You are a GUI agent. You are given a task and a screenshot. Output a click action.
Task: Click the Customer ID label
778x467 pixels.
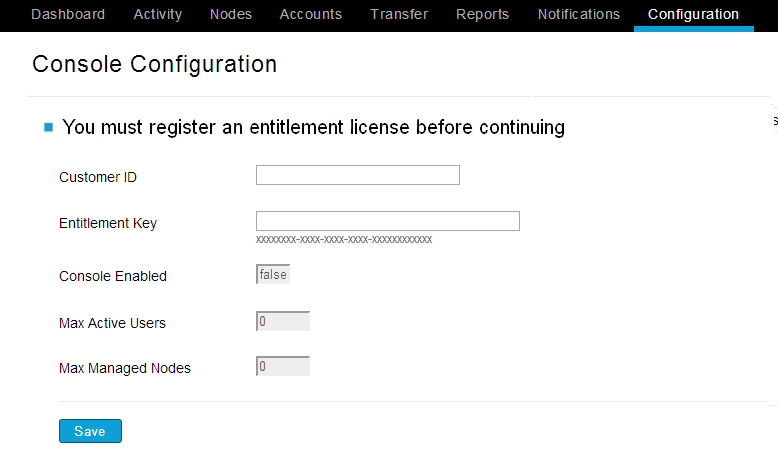[98, 177]
